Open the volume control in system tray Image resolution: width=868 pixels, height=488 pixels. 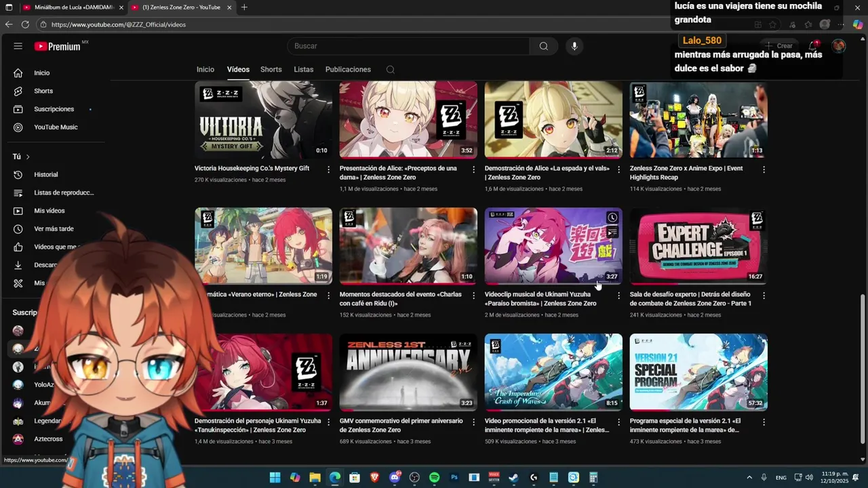point(810,478)
